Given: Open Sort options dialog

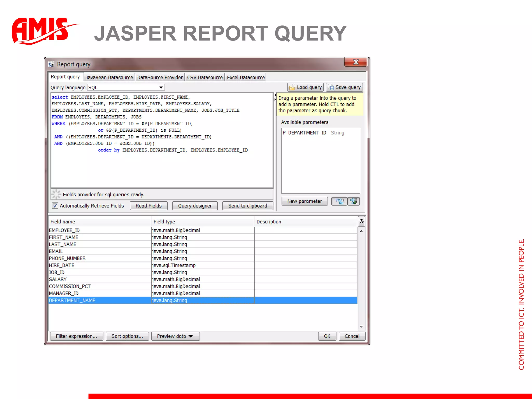Looking at the screenshot, I should point(127,336).
